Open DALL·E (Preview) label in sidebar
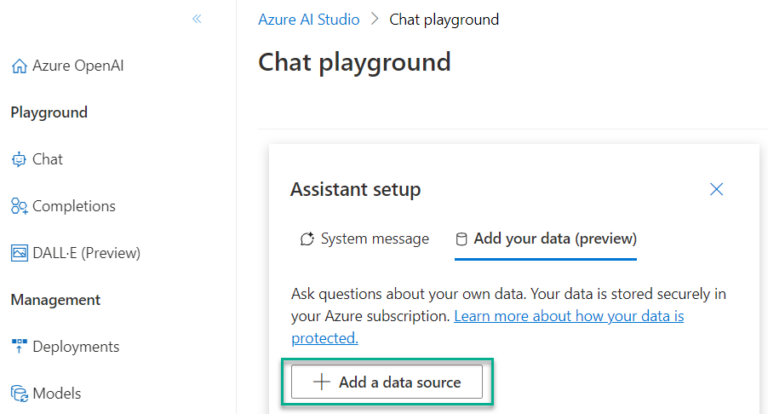Screen dimensions: 768x414 (x=86, y=253)
